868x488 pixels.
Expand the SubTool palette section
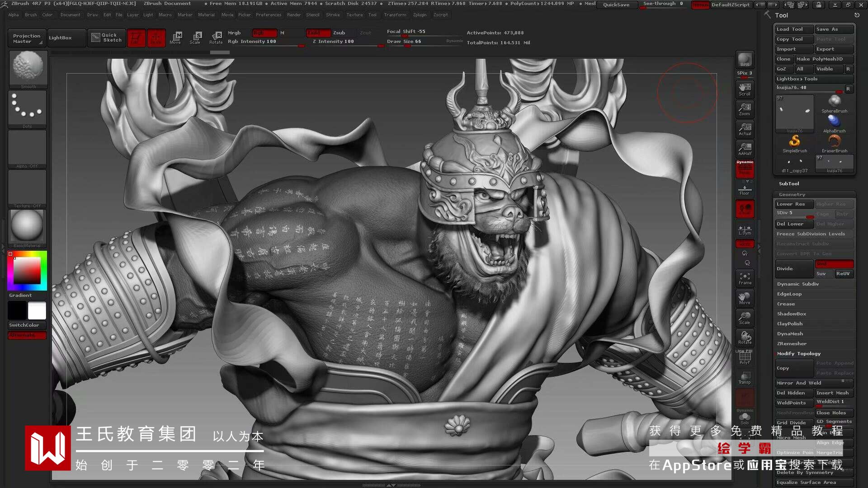[x=789, y=183]
